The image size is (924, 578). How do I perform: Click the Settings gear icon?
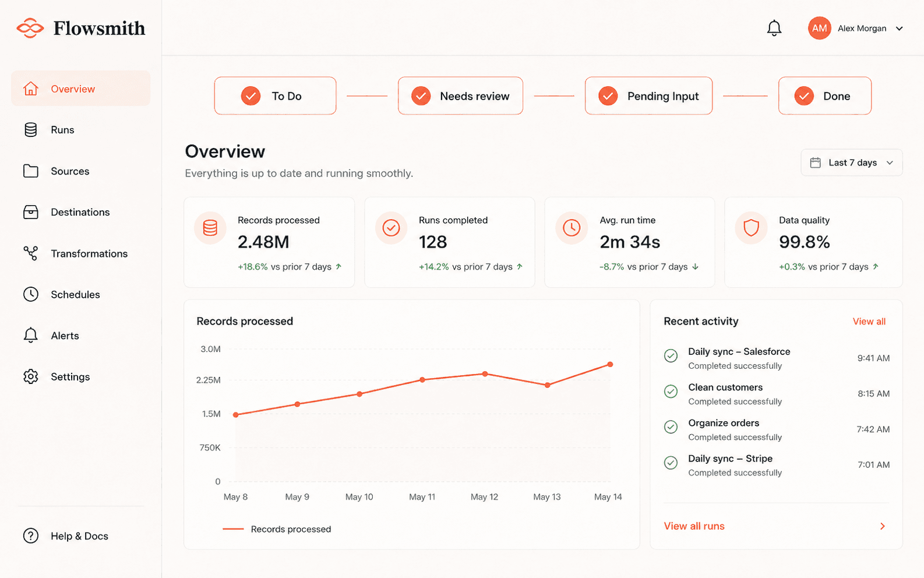(x=31, y=376)
